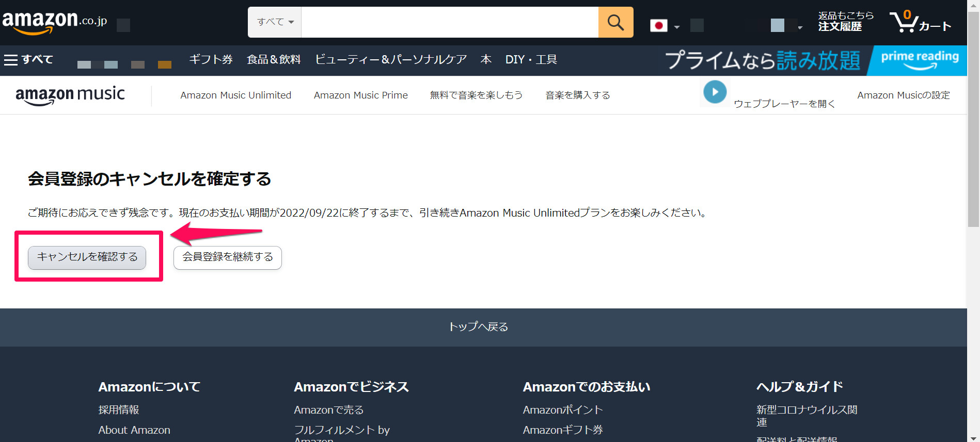The width and height of the screenshot is (980, 442).
Task: Click the Amazon.co.jp logo
Action: point(55,22)
